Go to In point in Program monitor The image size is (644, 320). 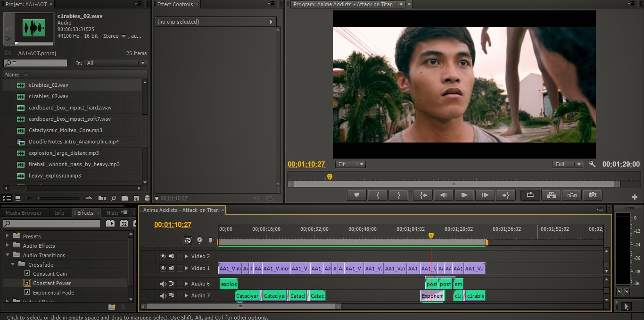tap(423, 195)
